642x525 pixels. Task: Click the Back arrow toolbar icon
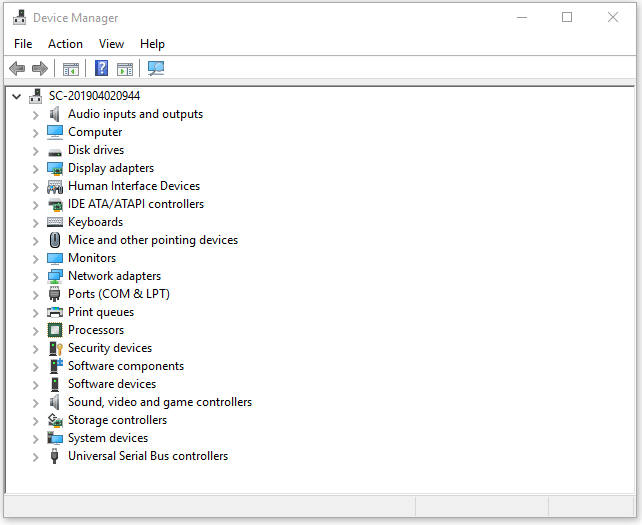coord(17,68)
